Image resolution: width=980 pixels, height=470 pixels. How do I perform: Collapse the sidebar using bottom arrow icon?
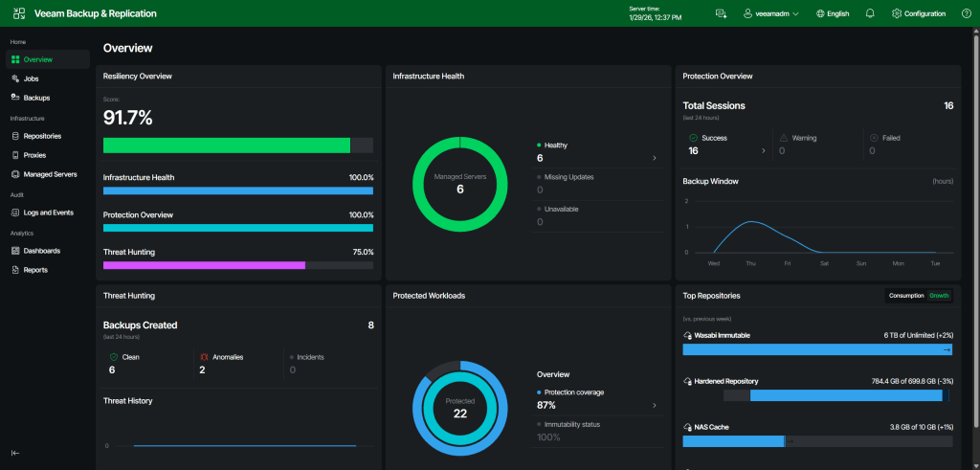point(15,453)
